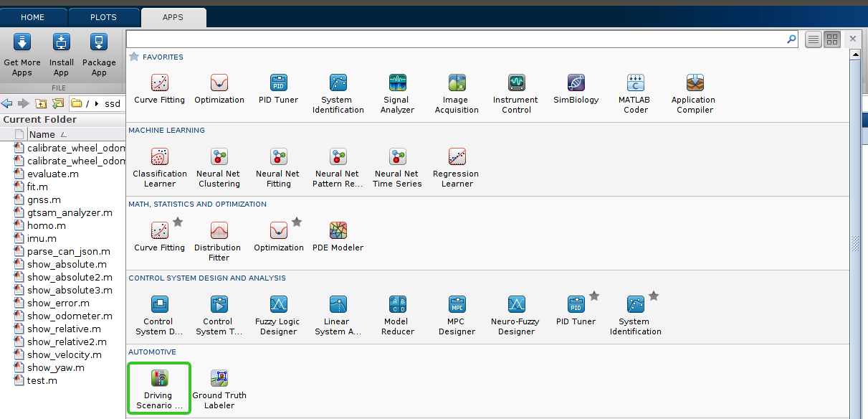Click Install App button
Viewport: 868px width, 419px height.
(62, 55)
